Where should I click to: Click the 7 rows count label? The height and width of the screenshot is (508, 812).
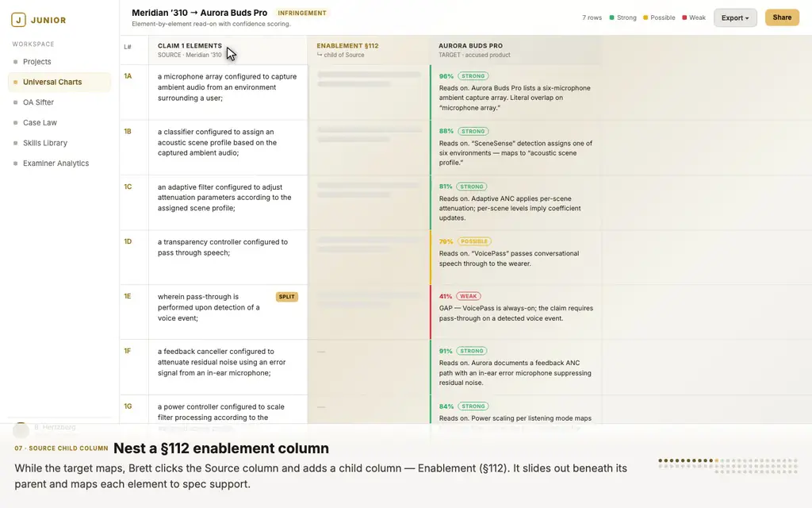point(592,17)
